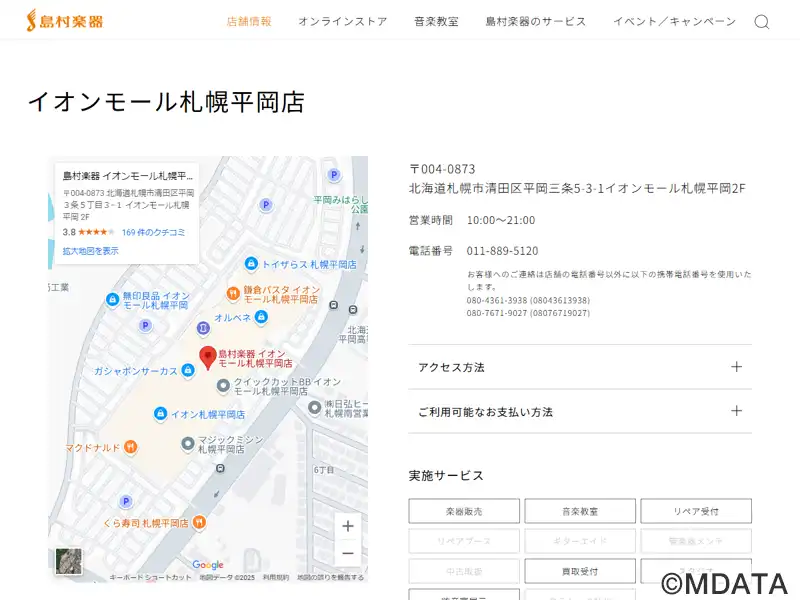The width and height of the screenshot is (800, 600).
Task: Click the リペア受付 service button
Action: coord(696,511)
